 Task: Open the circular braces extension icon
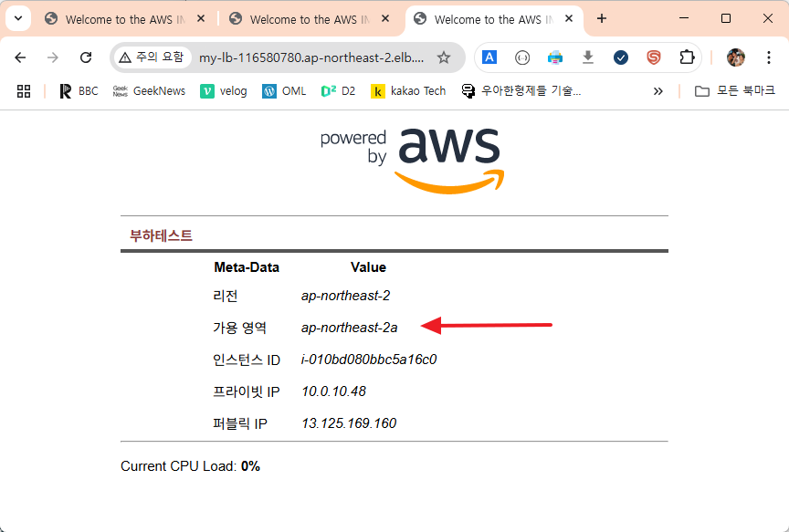(522, 58)
